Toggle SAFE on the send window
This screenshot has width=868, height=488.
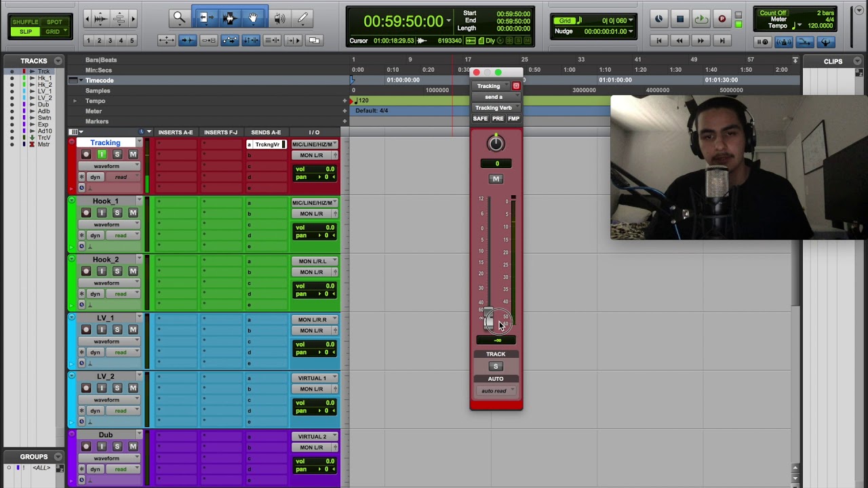[x=480, y=119]
